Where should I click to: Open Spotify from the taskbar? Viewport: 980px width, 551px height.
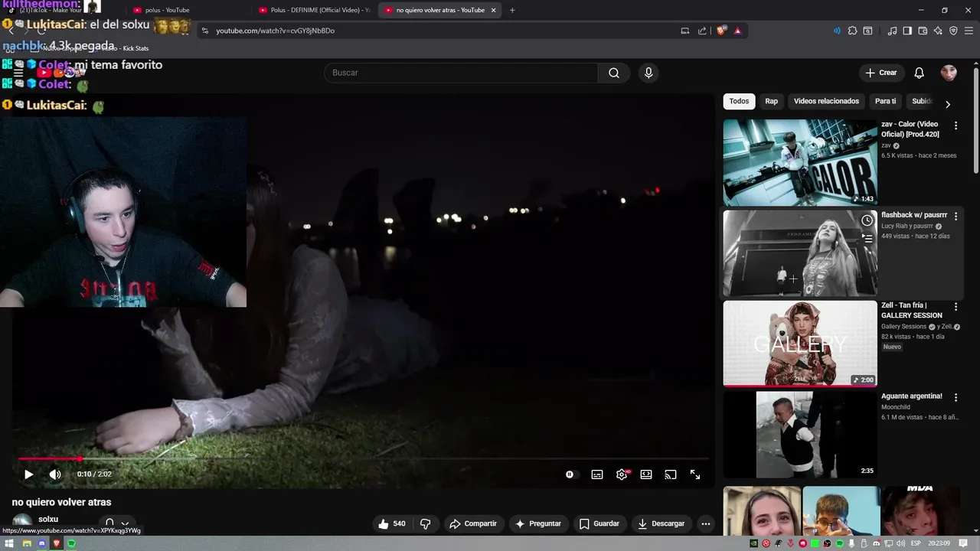pos(71,543)
